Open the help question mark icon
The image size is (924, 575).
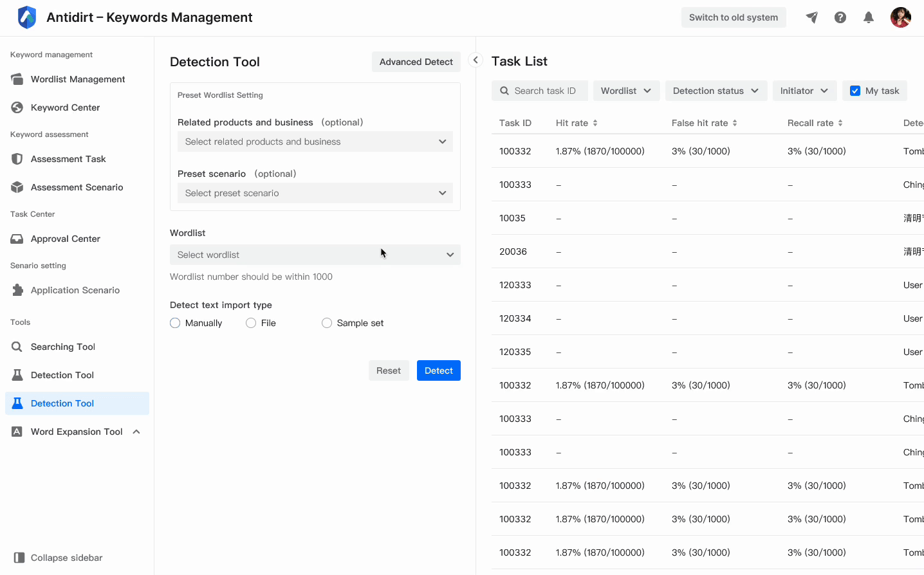pyautogui.click(x=840, y=17)
